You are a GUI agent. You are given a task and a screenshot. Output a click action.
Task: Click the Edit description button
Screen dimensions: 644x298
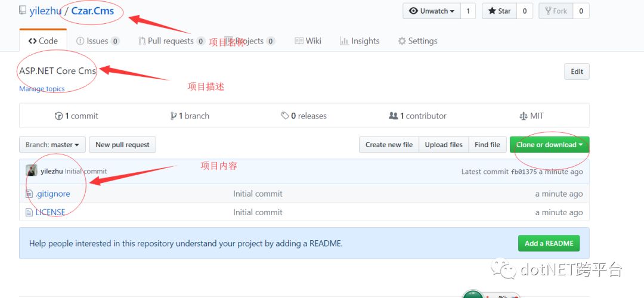coord(577,72)
